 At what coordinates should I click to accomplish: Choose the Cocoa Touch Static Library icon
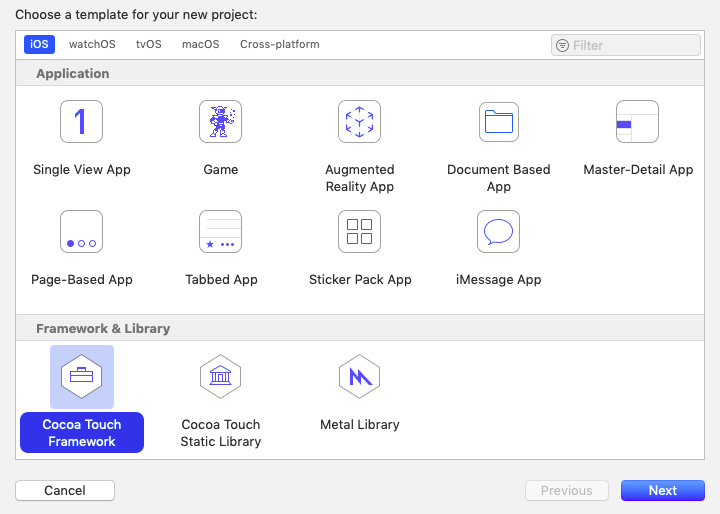click(220, 377)
